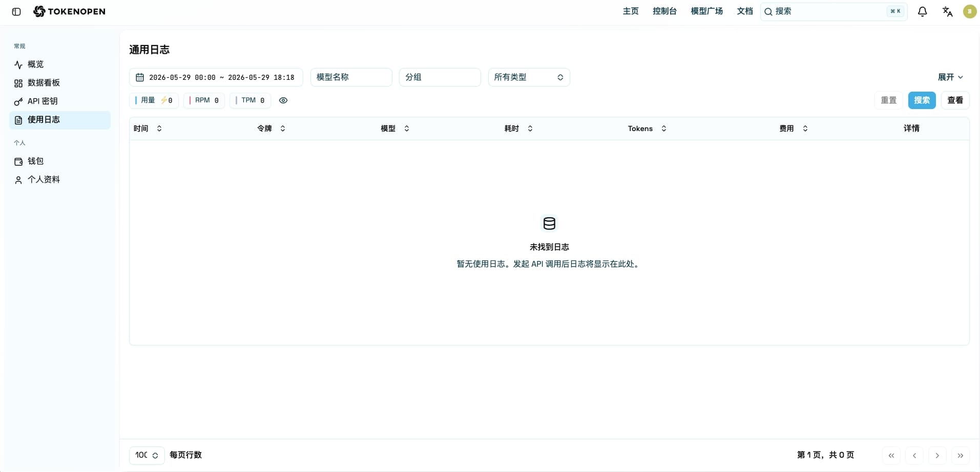
Task: Open 数据看板 in sidebar
Action: click(60, 83)
